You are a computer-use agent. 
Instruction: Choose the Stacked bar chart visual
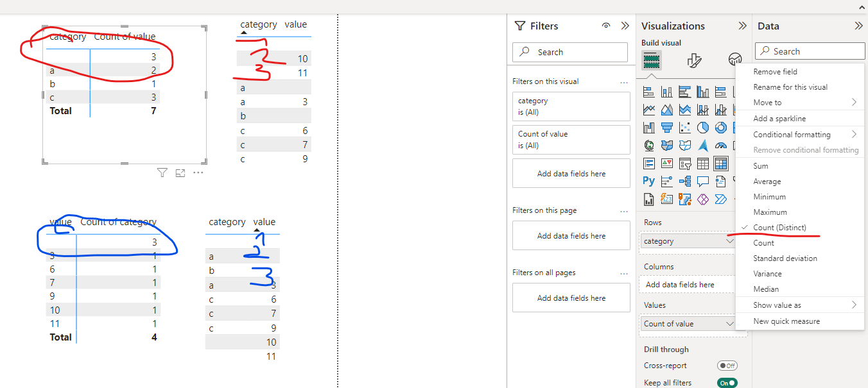point(648,92)
